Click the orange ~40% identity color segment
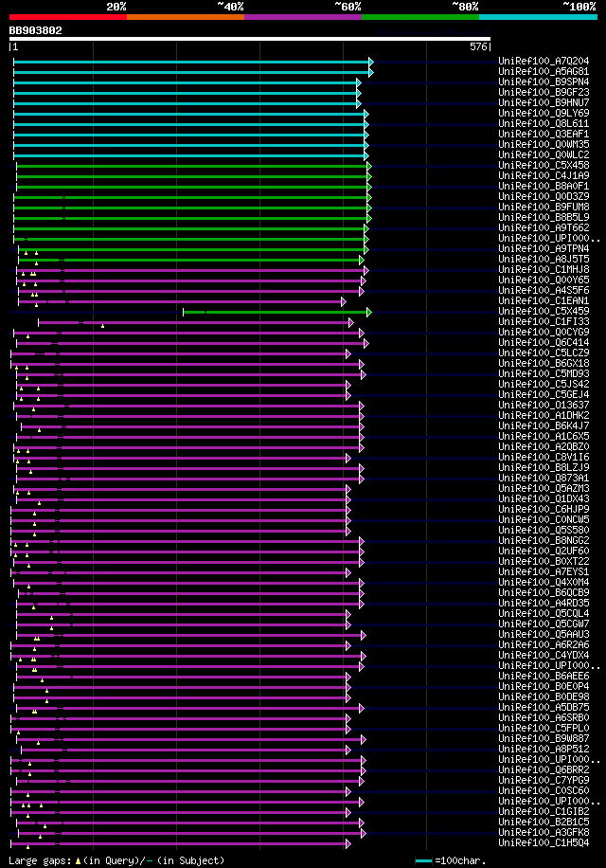The height and width of the screenshot is (868, 606). [186, 17]
